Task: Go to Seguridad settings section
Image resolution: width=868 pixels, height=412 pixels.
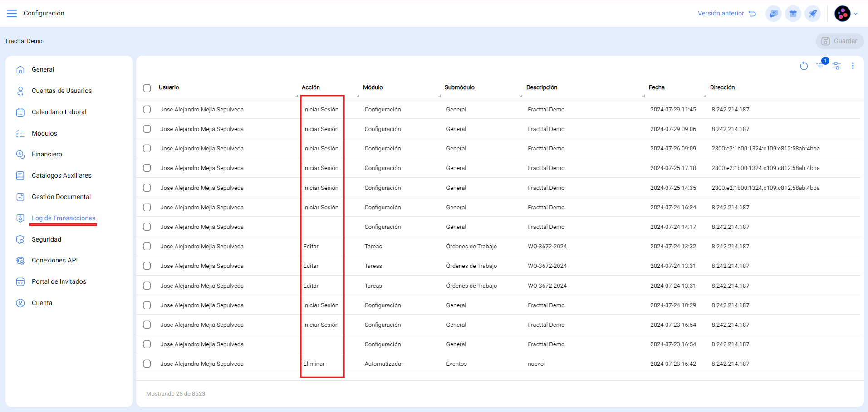Action: (46, 239)
